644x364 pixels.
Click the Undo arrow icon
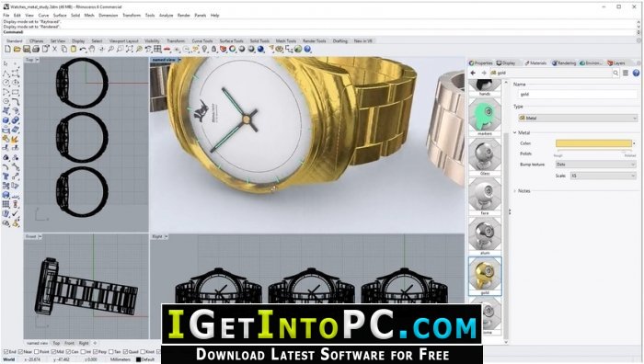[83, 50]
